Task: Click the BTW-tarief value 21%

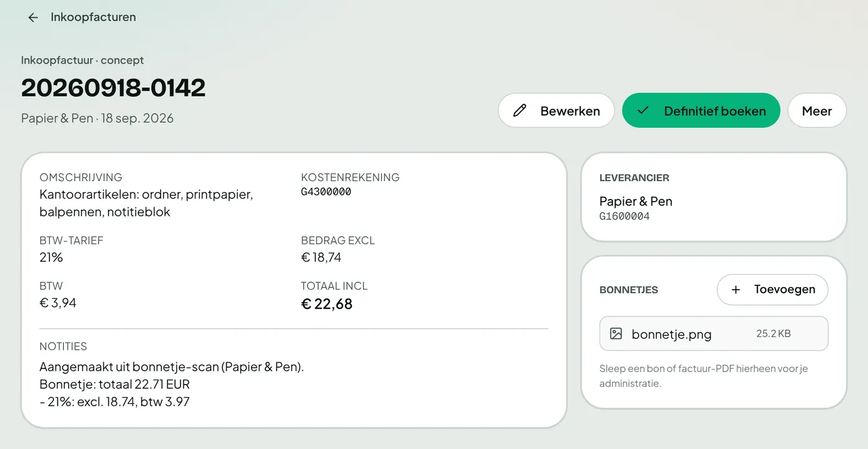Action: [51, 257]
